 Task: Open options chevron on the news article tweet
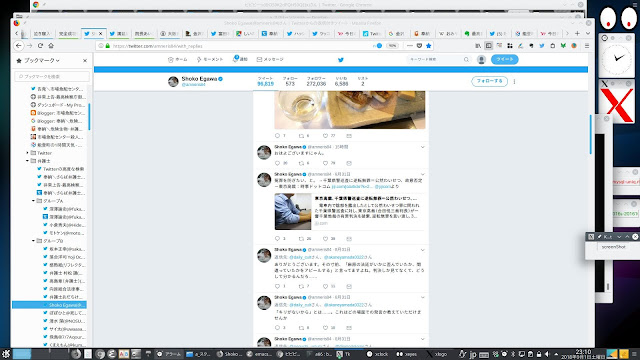point(422,174)
